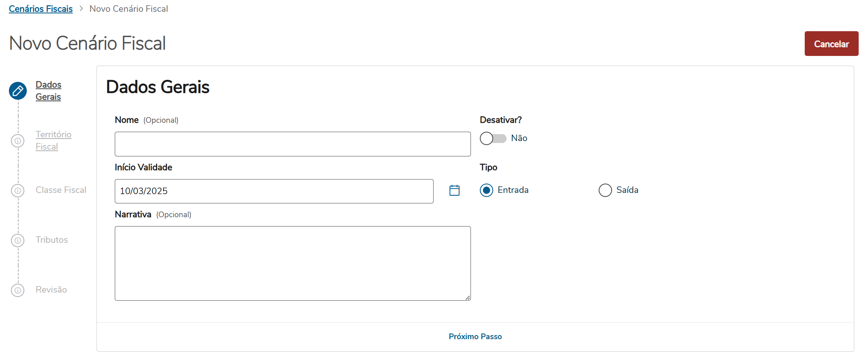Select the Tributos step label

(52, 240)
